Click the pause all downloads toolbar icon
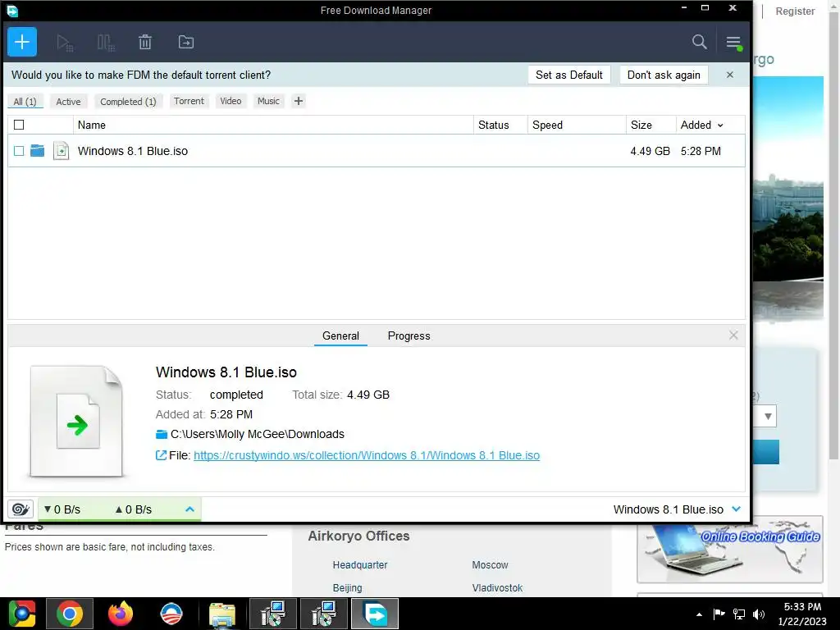 [x=106, y=43]
